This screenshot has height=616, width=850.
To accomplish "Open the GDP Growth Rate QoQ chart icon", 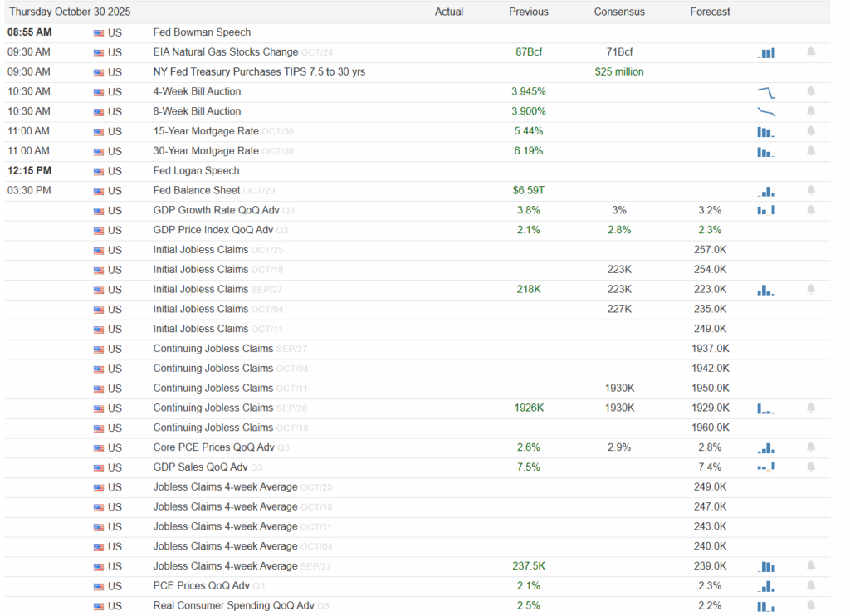I will [766, 210].
